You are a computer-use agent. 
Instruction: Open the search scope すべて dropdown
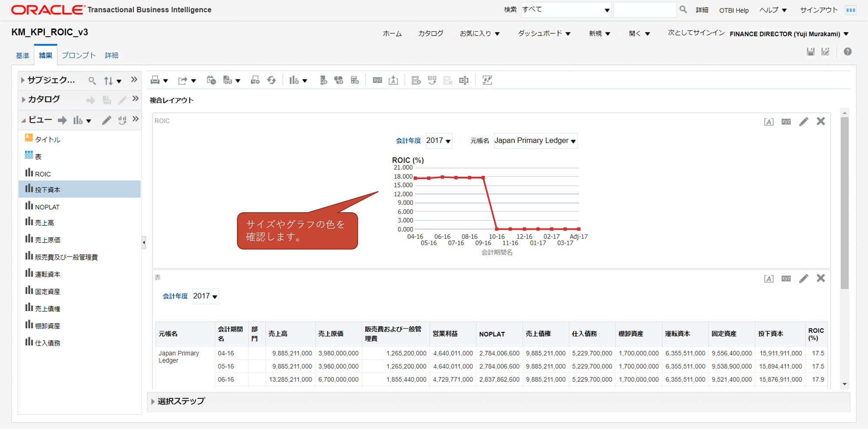point(566,10)
